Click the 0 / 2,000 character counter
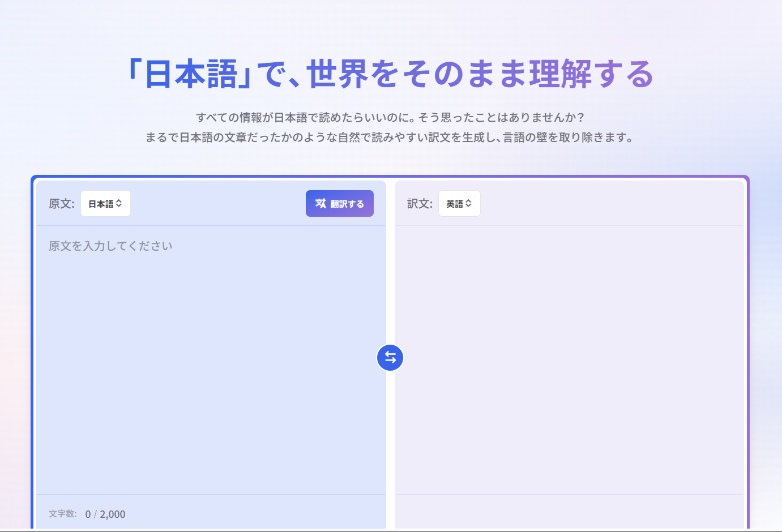The width and height of the screenshot is (782, 532). pyautogui.click(x=105, y=514)
